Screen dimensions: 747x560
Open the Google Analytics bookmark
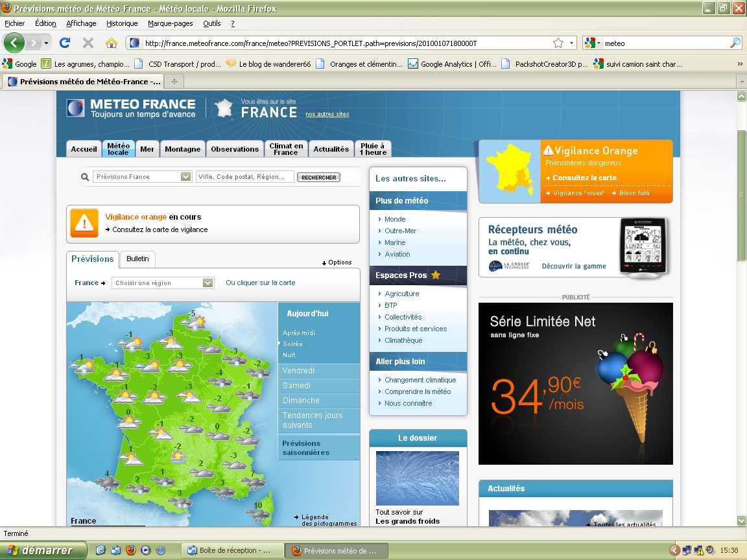click(453, 64)
